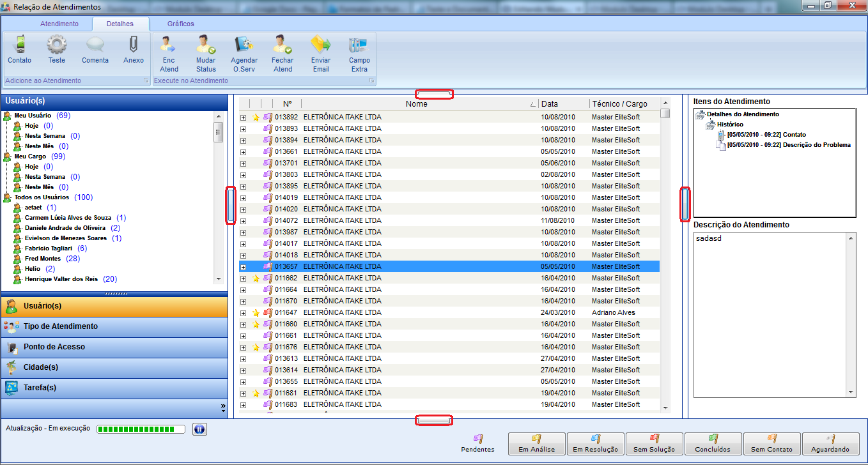Attach a file using Anexo icon
This screenshot has height=465, width=868.
(x=133, y=46)
